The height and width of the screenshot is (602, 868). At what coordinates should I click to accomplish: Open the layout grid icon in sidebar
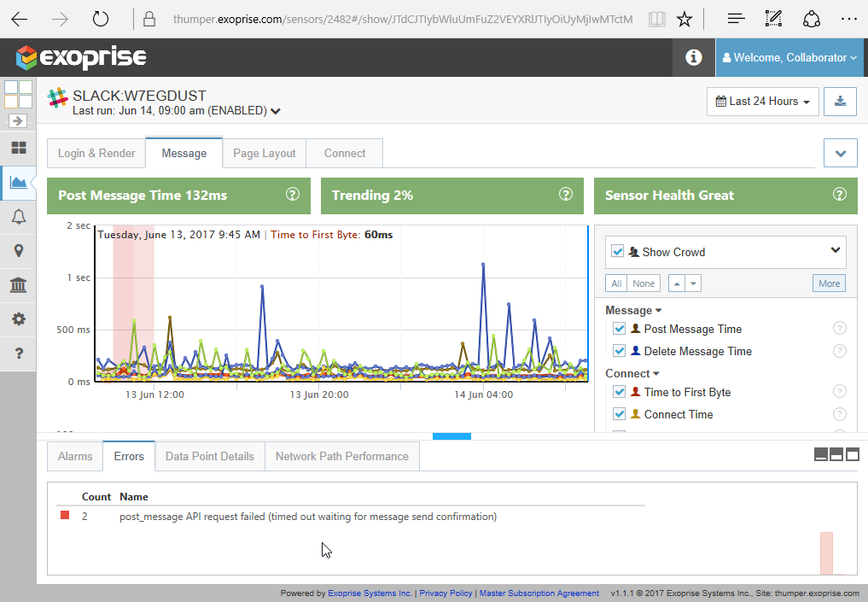click(18, 94)
